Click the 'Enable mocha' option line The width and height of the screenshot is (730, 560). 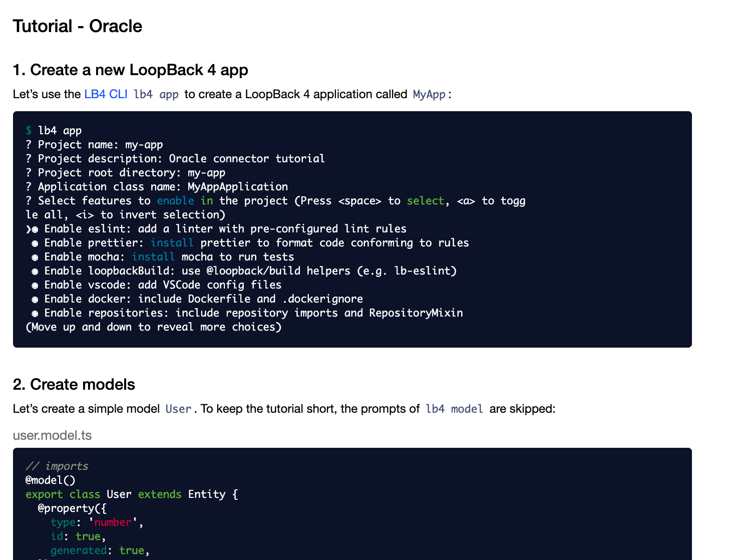coord(163,257)
